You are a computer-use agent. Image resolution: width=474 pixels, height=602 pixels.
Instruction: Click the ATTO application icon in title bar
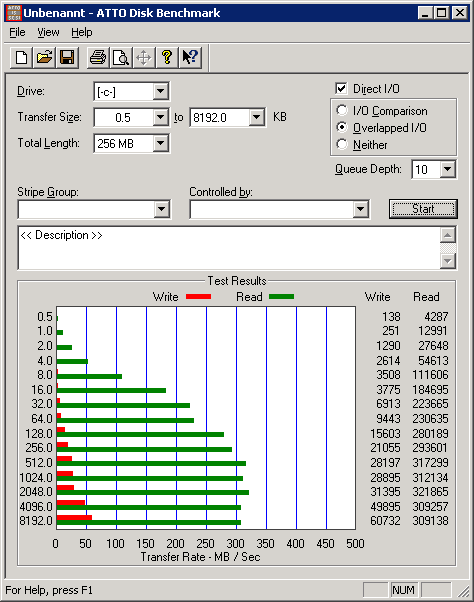point(14,13)
